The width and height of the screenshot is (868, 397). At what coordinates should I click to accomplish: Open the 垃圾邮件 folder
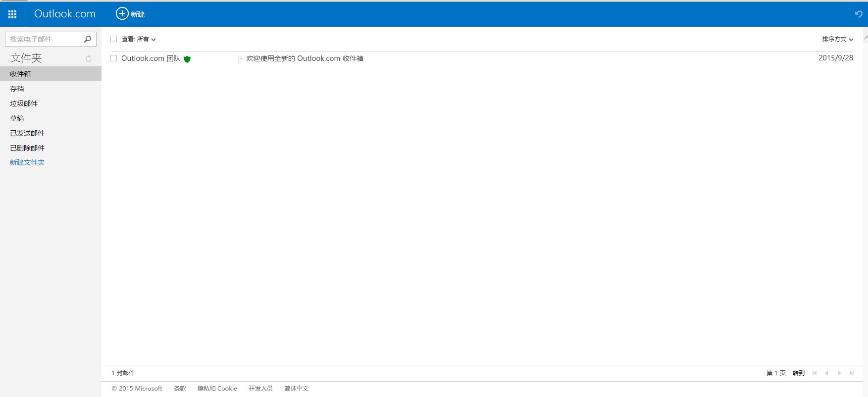point(24,103)
